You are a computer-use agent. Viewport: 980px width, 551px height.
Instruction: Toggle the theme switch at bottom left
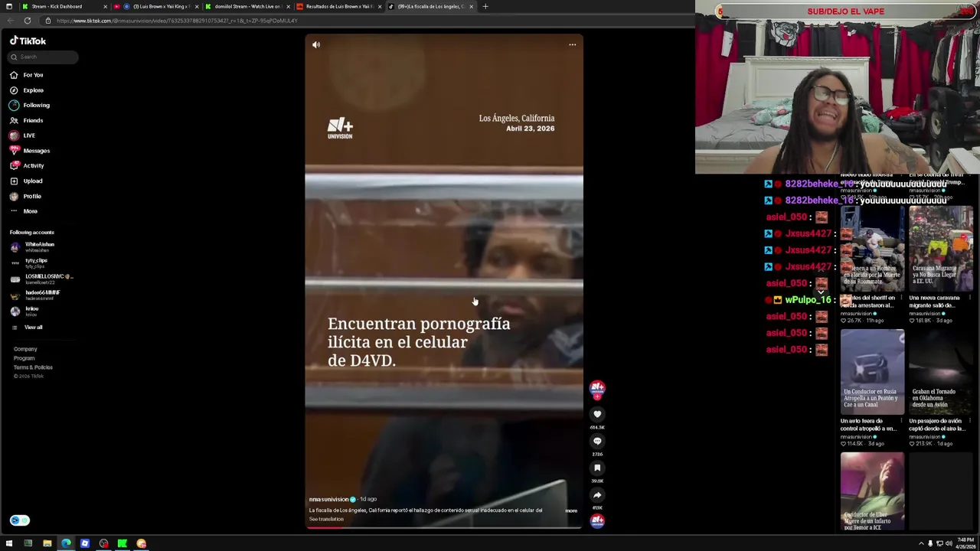point(19,520)
